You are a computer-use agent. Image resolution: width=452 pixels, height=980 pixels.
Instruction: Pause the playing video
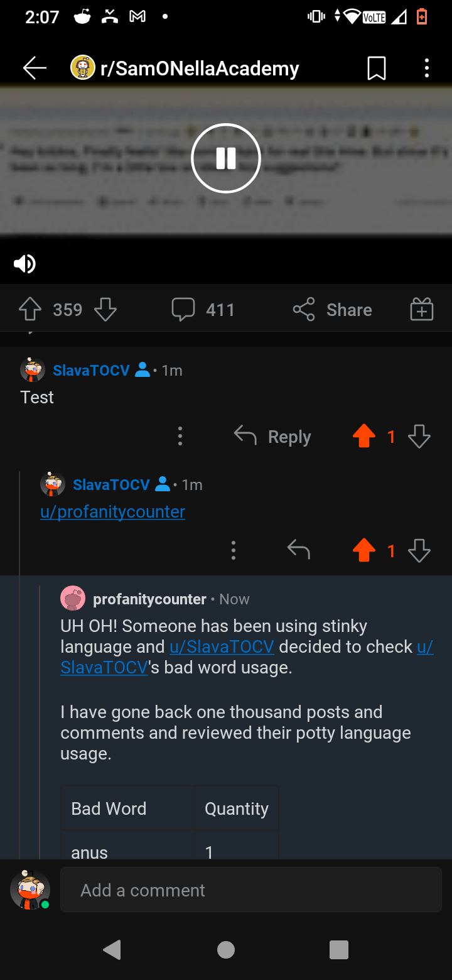click(226, 158)
